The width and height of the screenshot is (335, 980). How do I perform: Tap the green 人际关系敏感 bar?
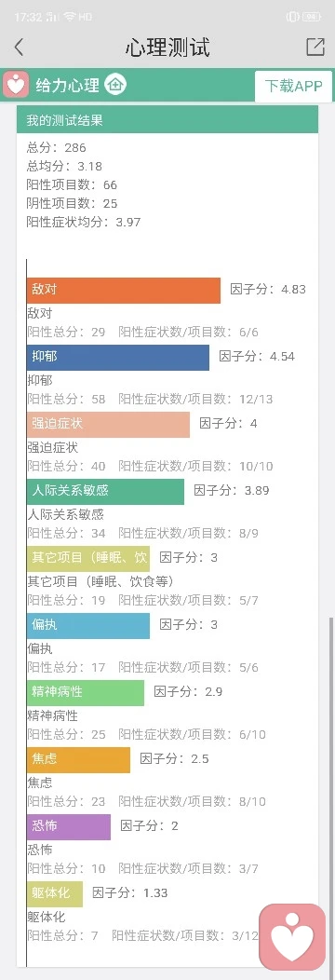[105, 491]
